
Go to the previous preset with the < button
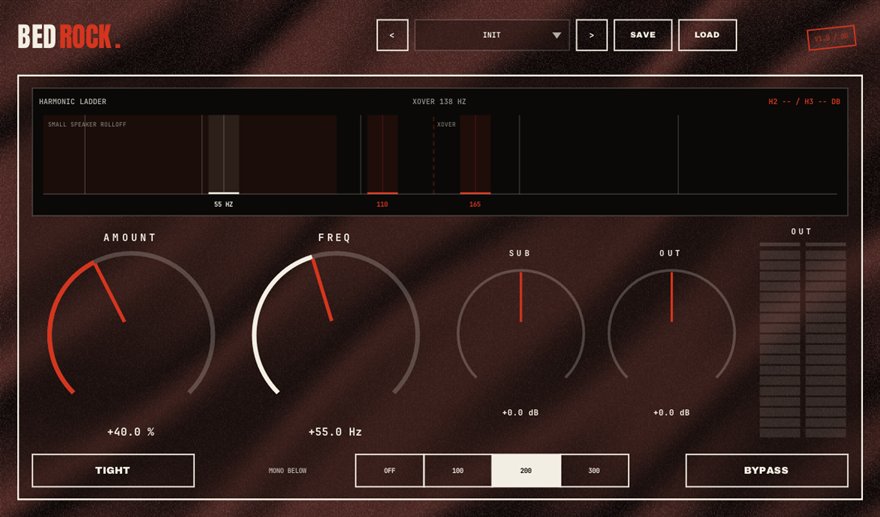click(x=392, y=35)
